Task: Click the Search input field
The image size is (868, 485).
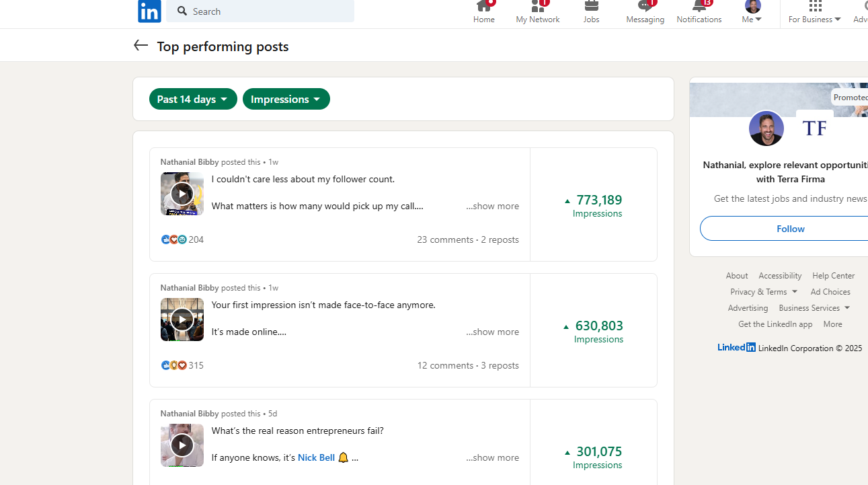Action: (260, 11)
